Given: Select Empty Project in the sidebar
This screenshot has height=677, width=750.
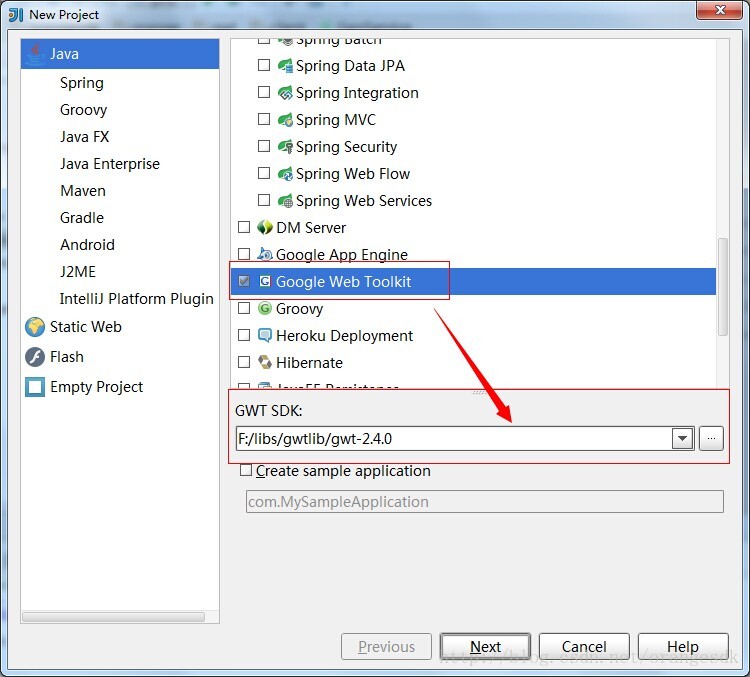Looking at the screenshot, I should click(x=97, y=387).
